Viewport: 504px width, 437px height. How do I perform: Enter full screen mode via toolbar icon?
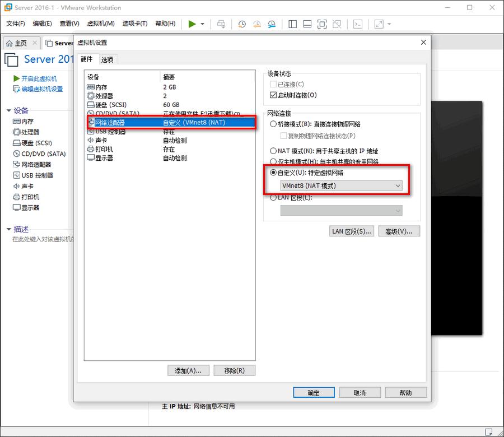[x=321, y=24]
